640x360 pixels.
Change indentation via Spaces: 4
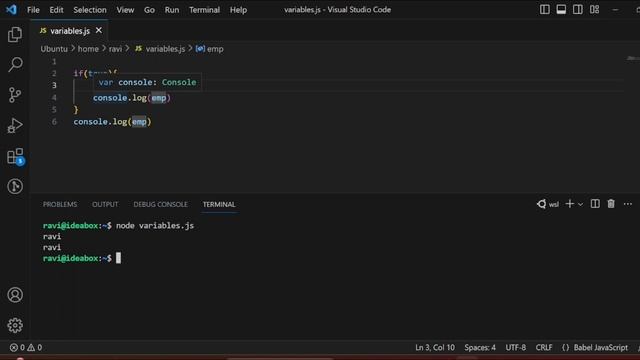(480, 347)
